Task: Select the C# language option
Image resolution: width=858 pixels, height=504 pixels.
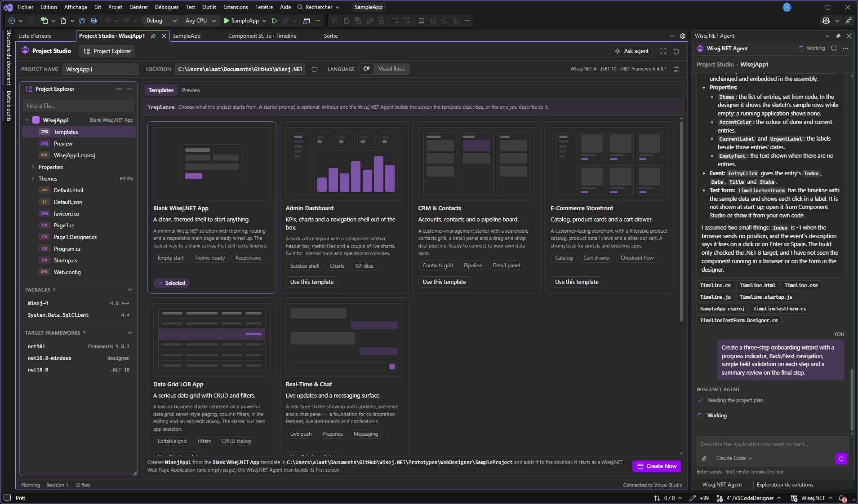Action: pyautogui.click(x=366, y=69)
